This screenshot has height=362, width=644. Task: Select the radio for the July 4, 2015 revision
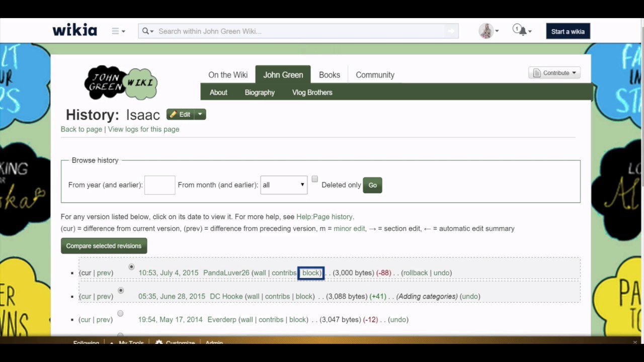click(x=131, y=267)
